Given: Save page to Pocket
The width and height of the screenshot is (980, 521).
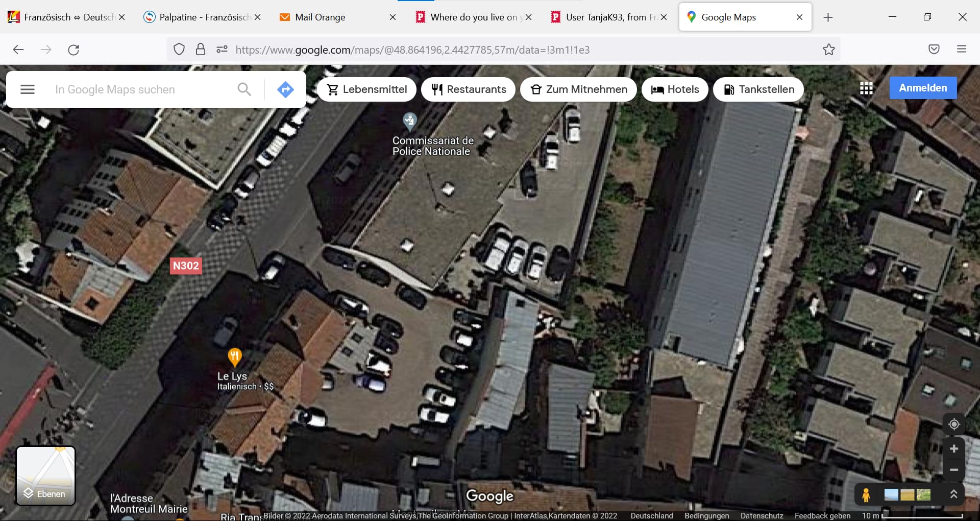Looking at the screenshot, I should (x=934, y=50).
